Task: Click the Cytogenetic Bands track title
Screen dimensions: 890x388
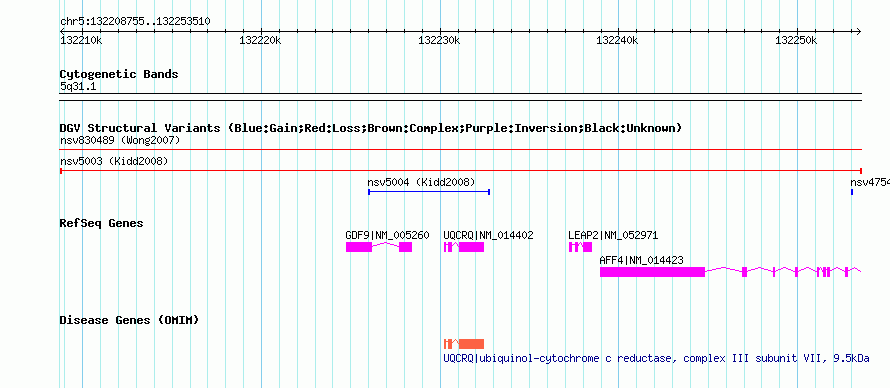Action: point(119,74)
